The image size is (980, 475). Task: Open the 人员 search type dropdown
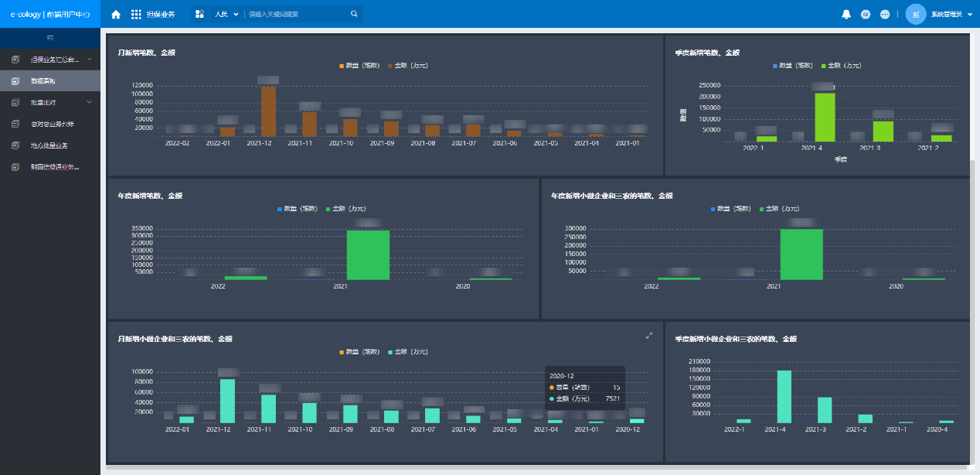[x=226, y=14]
